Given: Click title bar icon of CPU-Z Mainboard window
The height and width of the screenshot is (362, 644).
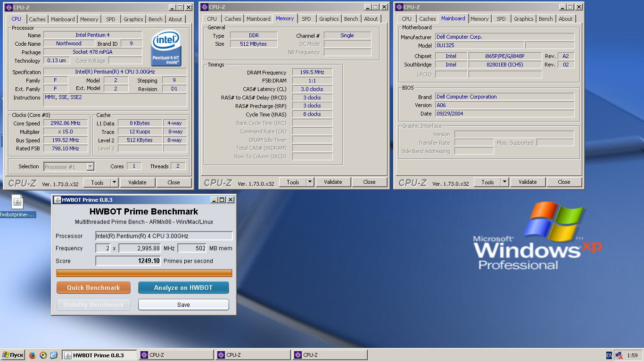Looking at the screenshot, I should (400, 7).
